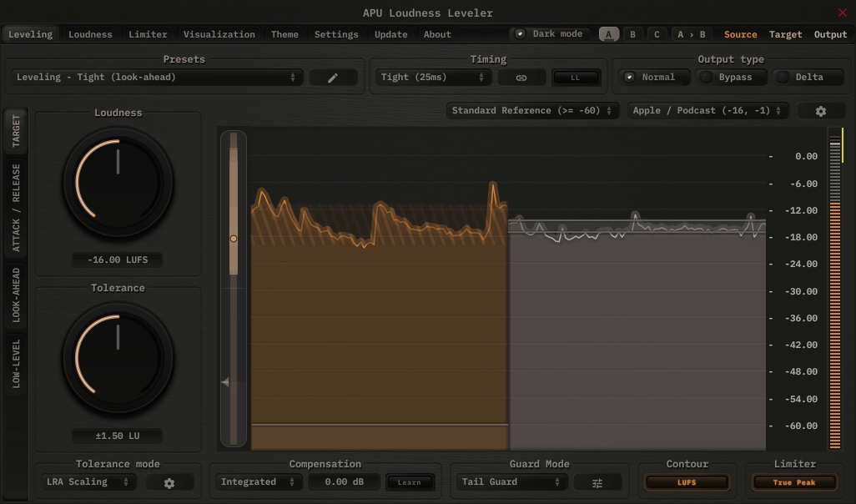Open Guard Mode sliders settings icon
This screenshot has height=504, width=856.
(x=597, y=482)
